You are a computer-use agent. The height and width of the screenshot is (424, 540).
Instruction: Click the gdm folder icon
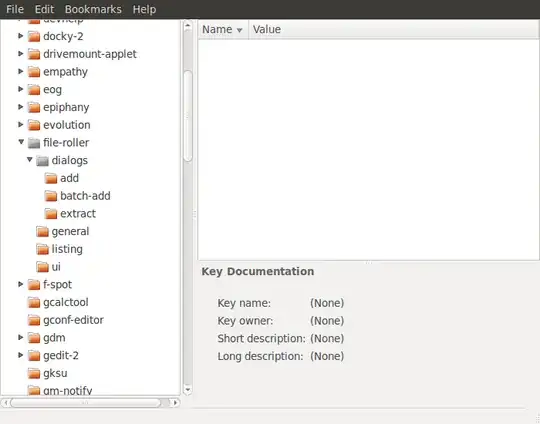34,338
